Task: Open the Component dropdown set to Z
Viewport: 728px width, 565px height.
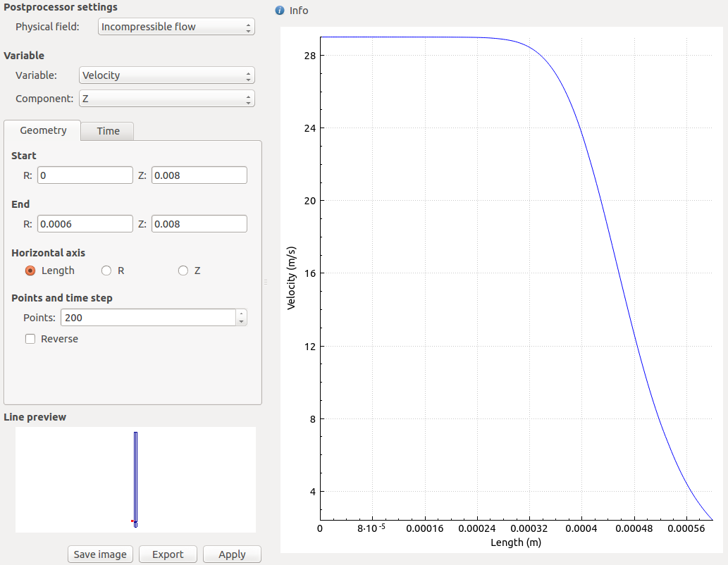Action: pos(166,99)
